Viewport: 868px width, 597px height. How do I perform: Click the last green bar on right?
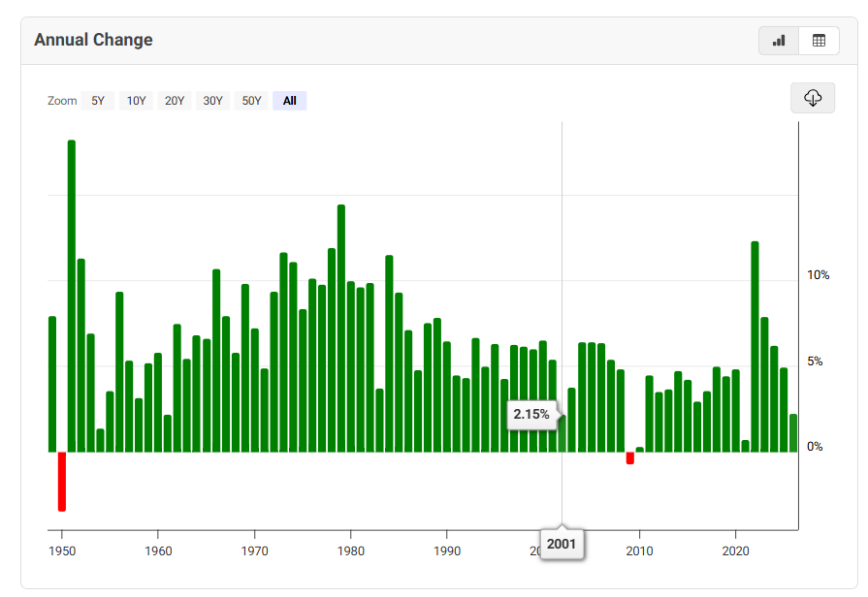(793, 432)
